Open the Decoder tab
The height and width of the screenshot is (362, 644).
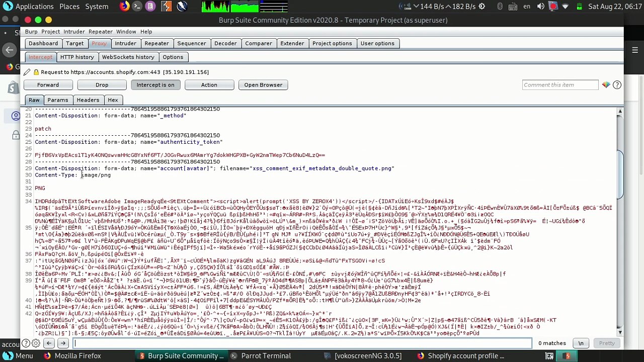click(x=225, y=43)
